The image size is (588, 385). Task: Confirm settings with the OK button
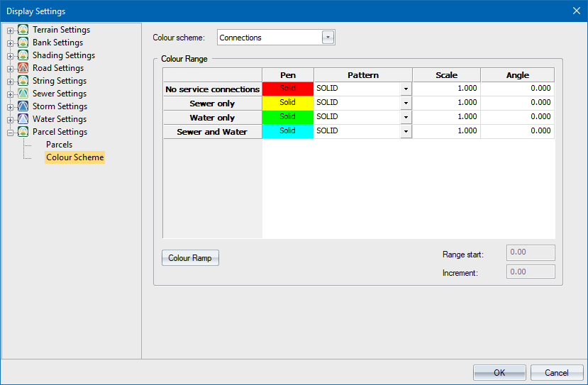499,372
